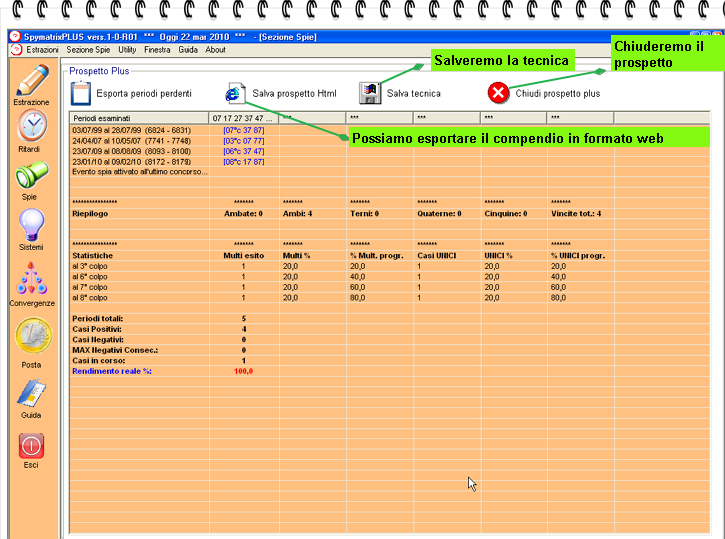Open the Convergenze arrows icon

(31, 278)
